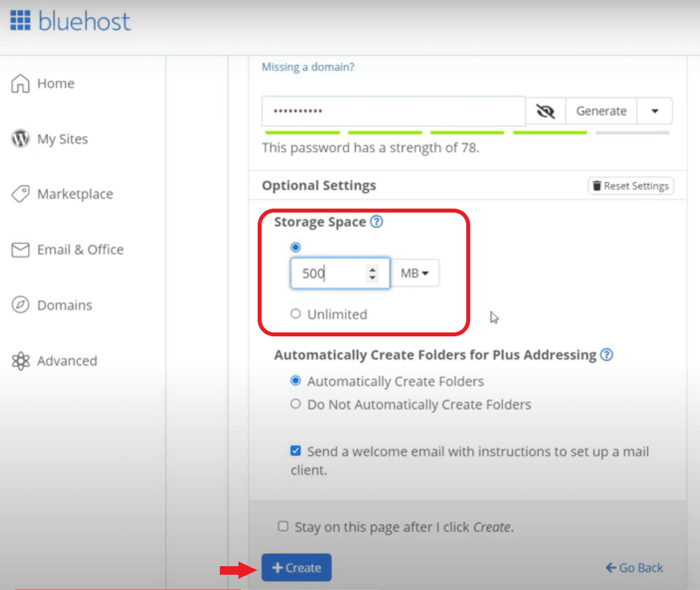Viewport: 700px width, 590px height.
Task: Click the storage value stepper arrows
Action: tap(372, 273)
